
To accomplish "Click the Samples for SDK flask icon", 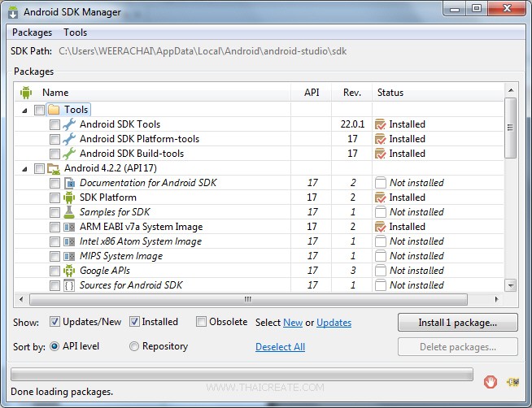I will pyautogui.click(x=69, y=212).
